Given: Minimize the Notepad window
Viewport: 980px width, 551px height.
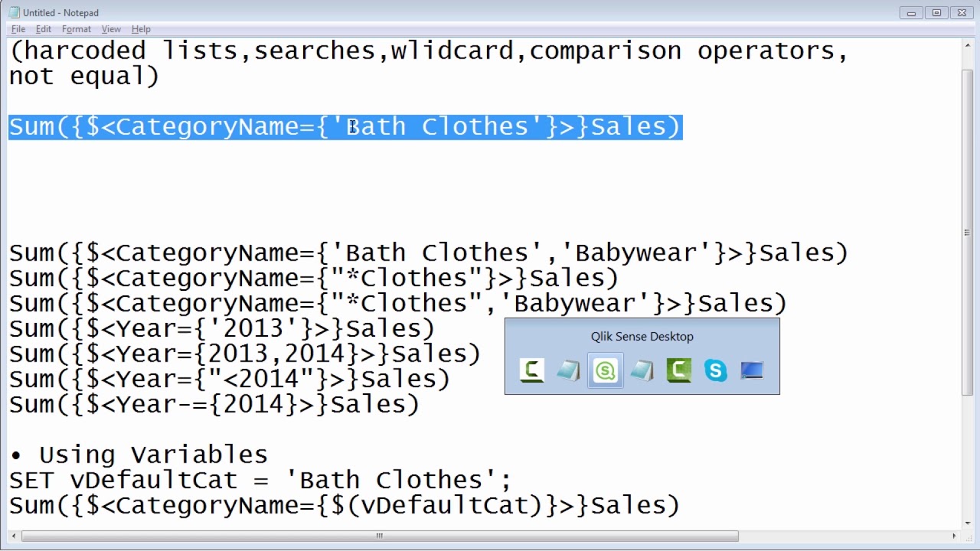Looking at the screenshot, I should [911, 12].
